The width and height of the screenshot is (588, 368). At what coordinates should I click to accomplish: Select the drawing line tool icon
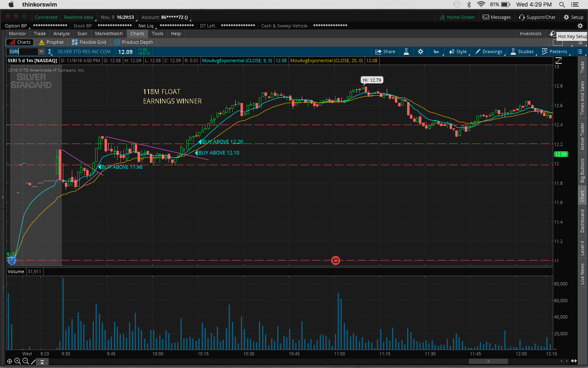click(33, 361)
